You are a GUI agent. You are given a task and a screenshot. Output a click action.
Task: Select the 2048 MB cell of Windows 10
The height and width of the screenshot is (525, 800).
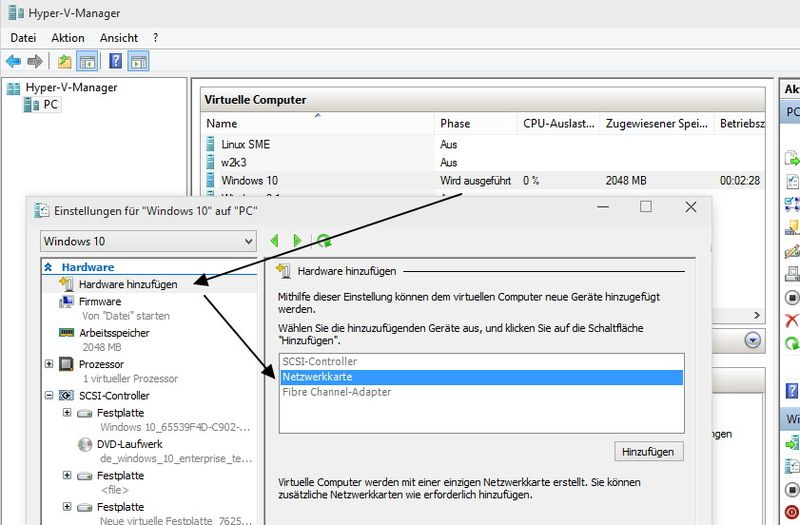pos(626,181)
